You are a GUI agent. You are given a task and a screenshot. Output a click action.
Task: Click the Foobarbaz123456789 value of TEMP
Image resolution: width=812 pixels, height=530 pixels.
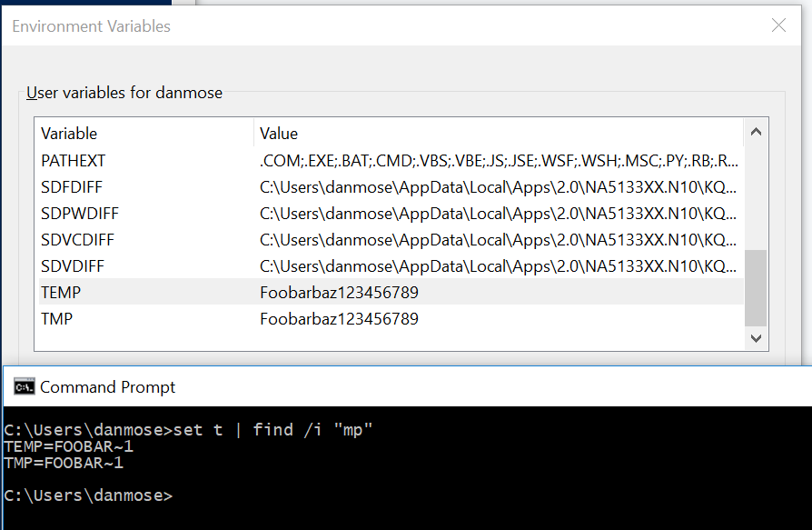[x=339, y=293]
